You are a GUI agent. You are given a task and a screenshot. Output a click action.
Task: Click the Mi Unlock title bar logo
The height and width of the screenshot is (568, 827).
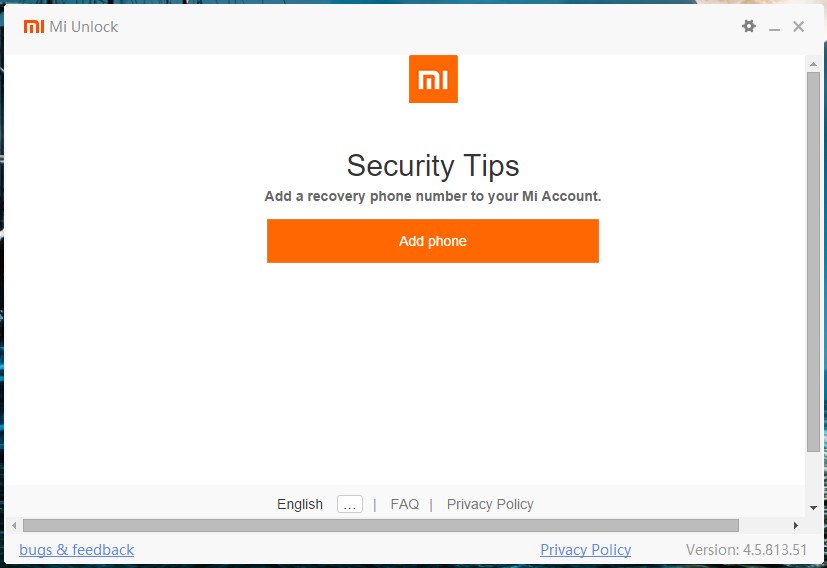(x=34, y=27)
